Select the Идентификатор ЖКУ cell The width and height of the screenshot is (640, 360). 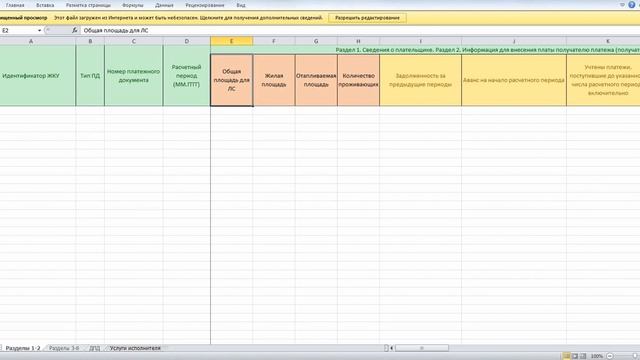click(38, 76)
